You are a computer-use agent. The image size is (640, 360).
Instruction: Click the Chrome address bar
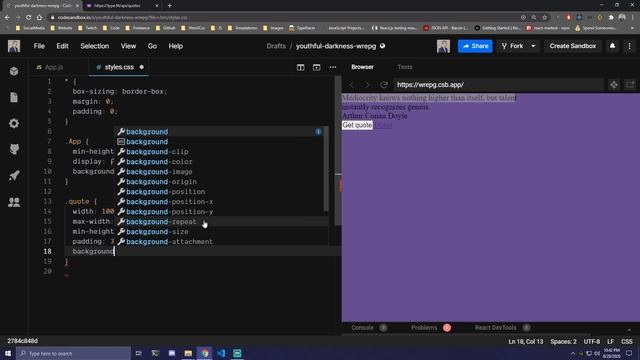286,18
